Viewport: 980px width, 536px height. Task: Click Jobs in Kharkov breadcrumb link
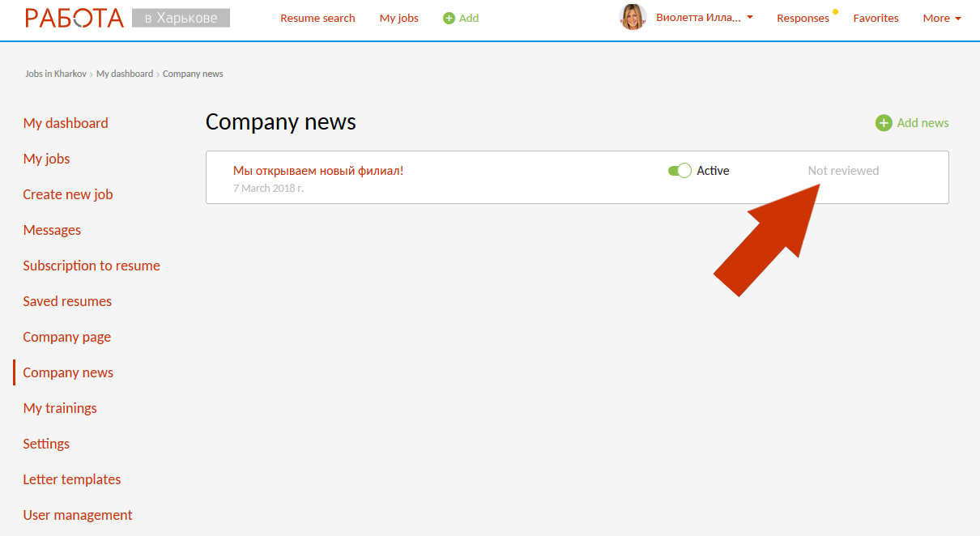[x=55, y=74]
